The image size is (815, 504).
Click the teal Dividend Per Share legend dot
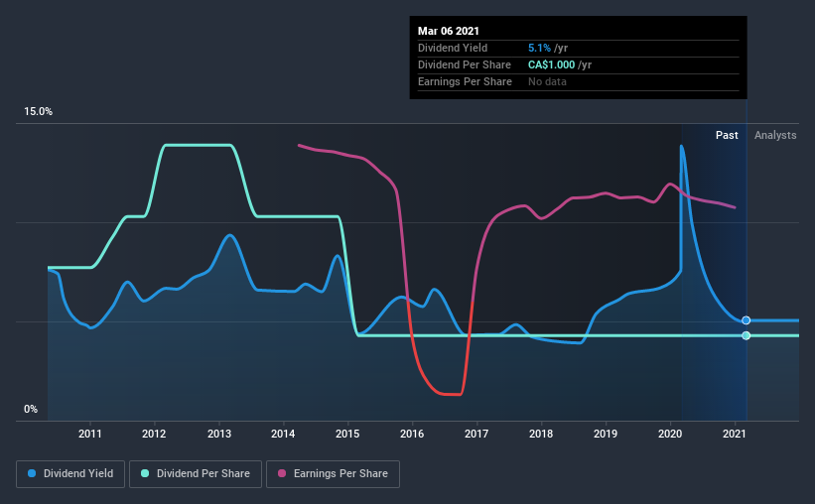tap(145, 473)
